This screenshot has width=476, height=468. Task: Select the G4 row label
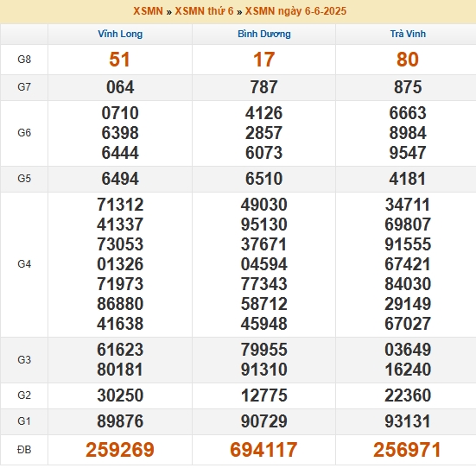24,264
